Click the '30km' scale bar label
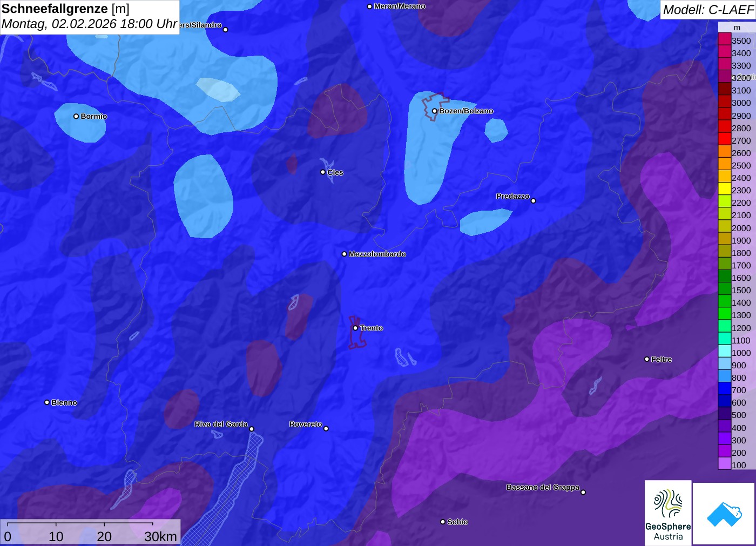The image size is (756, 546). point(160,537)
